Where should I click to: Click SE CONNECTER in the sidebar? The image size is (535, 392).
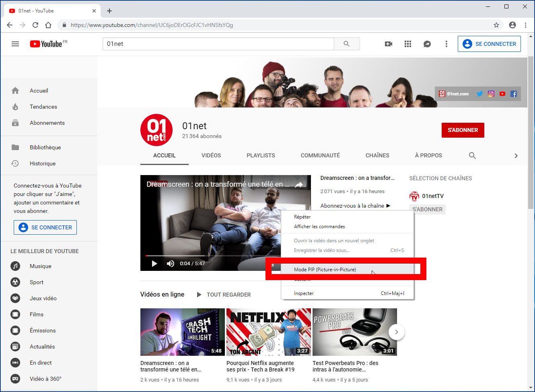pyautogui.click(x=45, y=227)
